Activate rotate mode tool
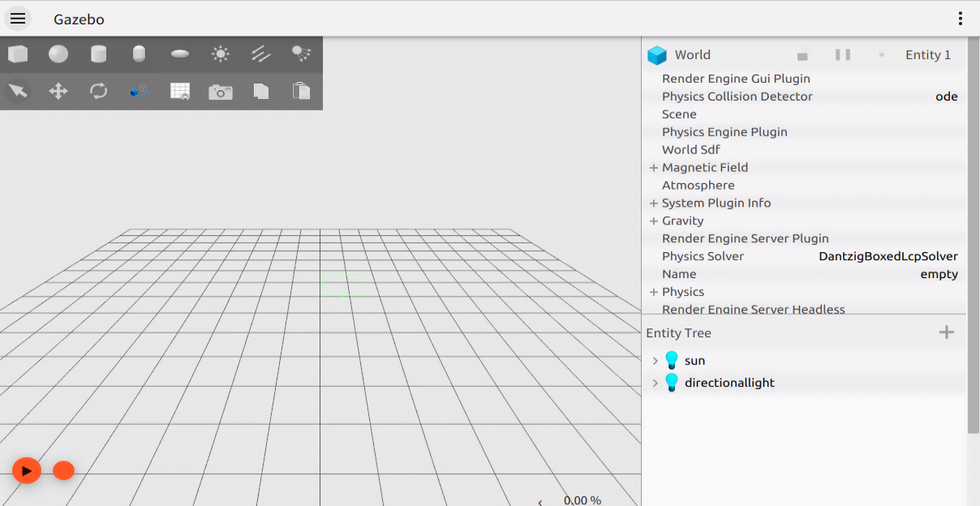 coord(99,91)
